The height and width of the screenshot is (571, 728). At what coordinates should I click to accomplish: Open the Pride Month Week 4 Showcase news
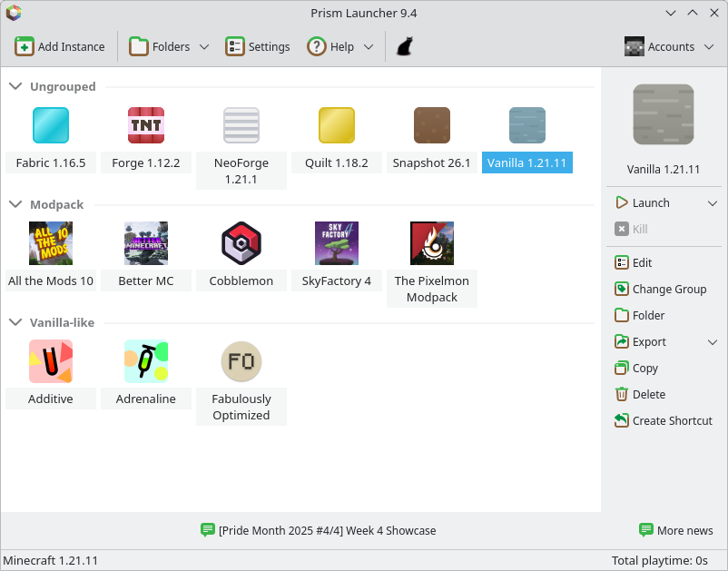point(318,531)
